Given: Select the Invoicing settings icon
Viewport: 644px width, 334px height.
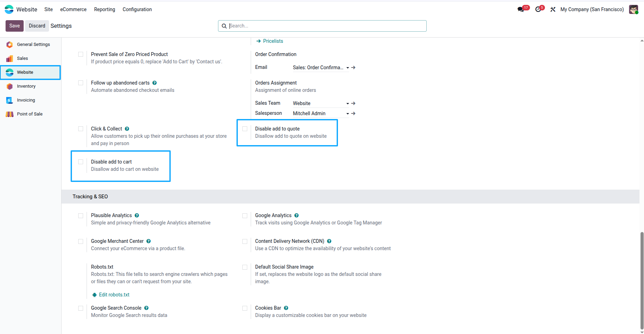Looking at the screenshot, I should 9,100.
